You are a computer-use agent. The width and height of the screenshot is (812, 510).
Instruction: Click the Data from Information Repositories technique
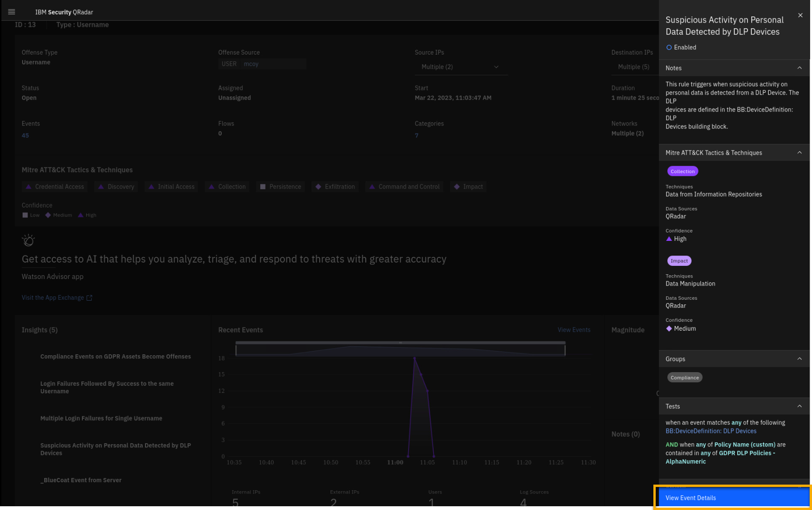tap(714, 194)
